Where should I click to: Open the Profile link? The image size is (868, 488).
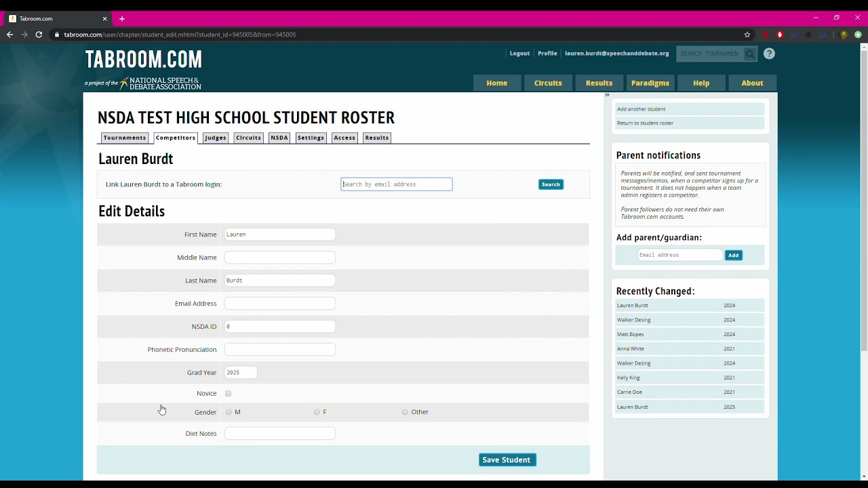coord(547,54)
